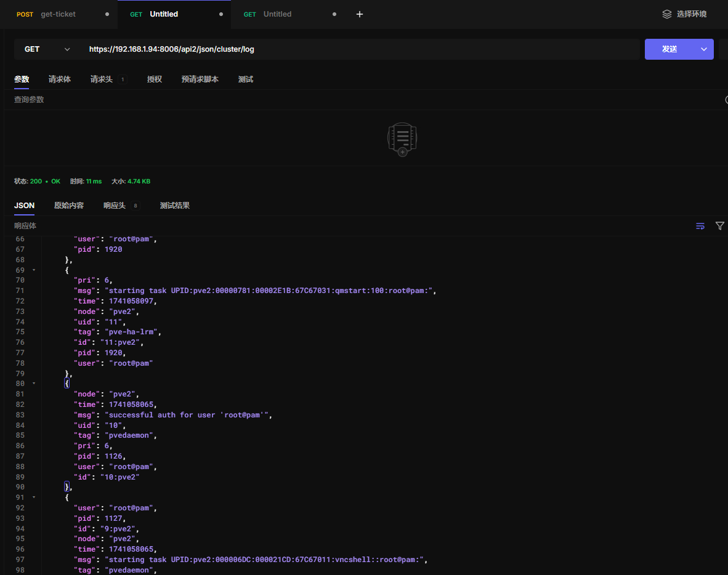
Task: Open the GET method dropdown
Action: 47,49
